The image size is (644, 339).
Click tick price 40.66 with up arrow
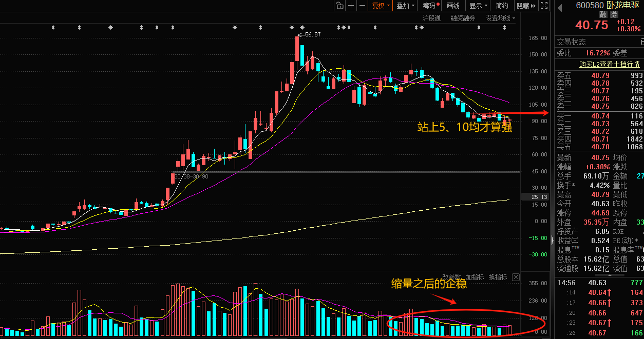point(600,303)
